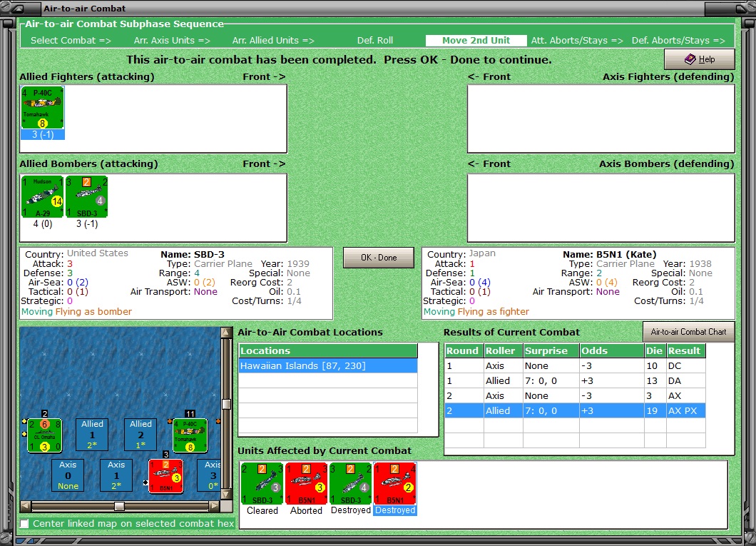Screen dimensions: 756x546
Task: Click the Allied 2 box on mini map
Action: point(141,434)
